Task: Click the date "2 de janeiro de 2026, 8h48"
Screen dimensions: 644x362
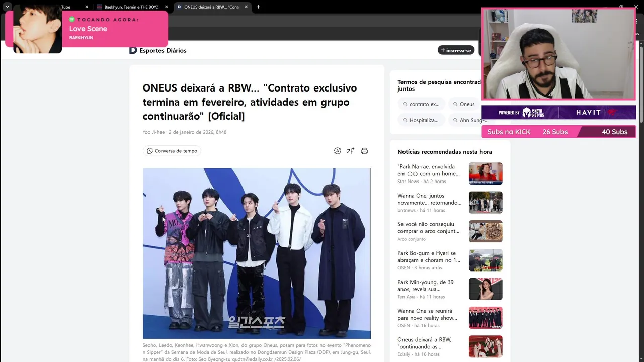Action: [197, 132]
